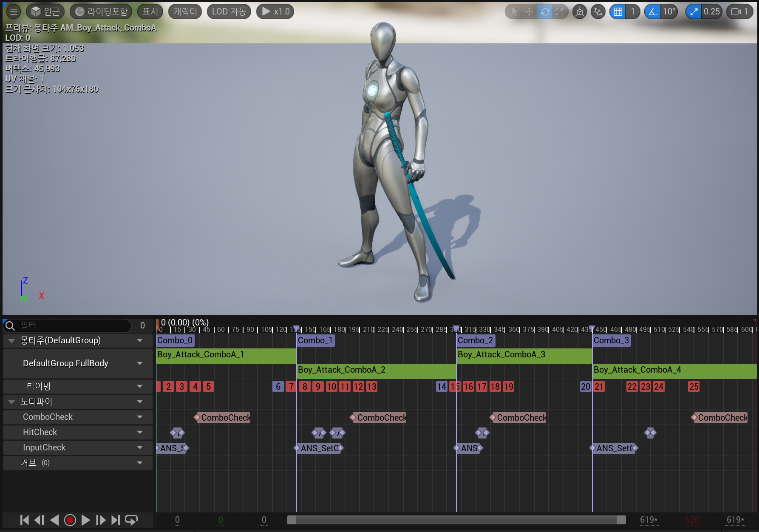
Task: Click the surface snapping icon
Action: [x=598, y=11]
